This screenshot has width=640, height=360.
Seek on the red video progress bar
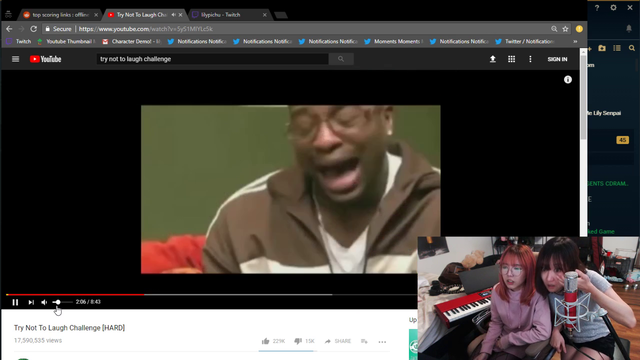pos(75,294)
